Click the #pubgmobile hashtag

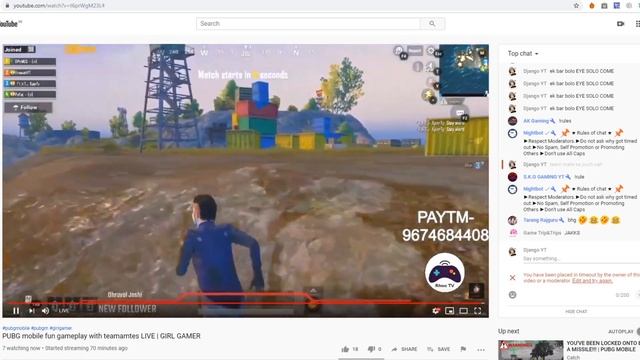[16, 328]
